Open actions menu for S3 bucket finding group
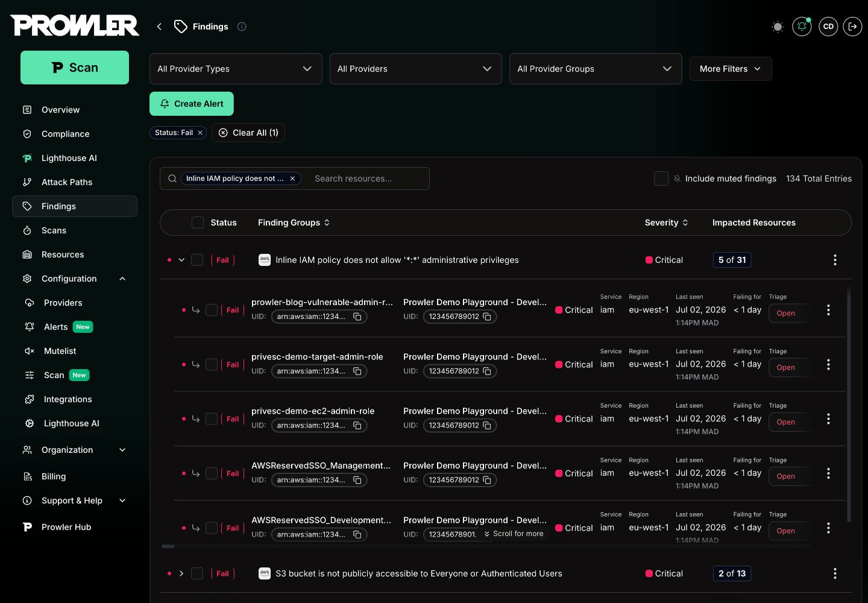The height and width of the screenshot is (603, 868). [x=835, y=573]
